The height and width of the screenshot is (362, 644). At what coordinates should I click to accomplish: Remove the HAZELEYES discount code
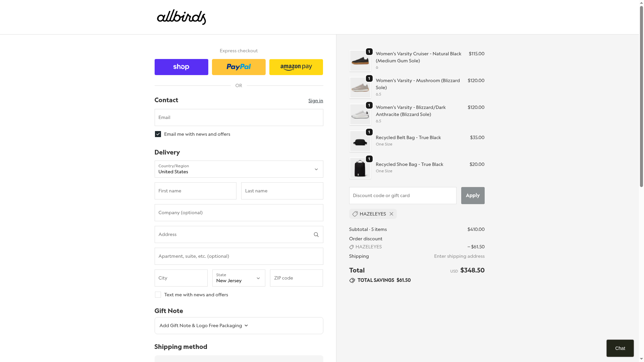(x=391, y=214)
